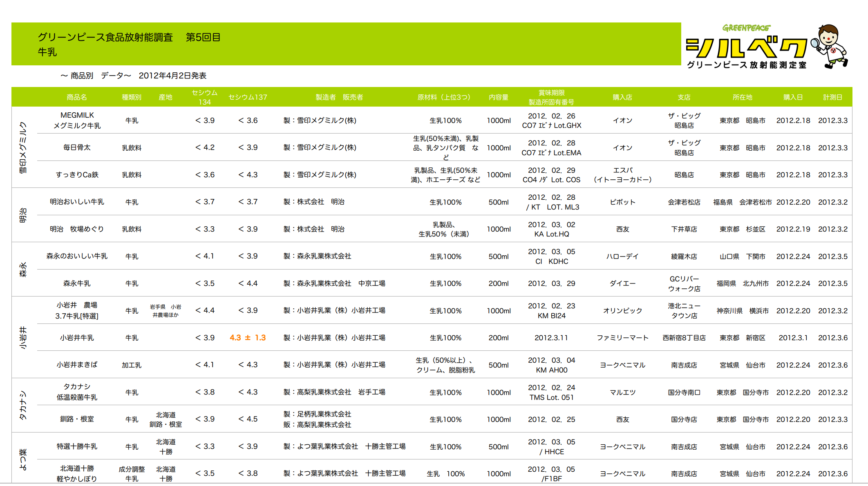Click the 原材料（上位3つ） column header
Screen dimensions: 868x486
(445, 97)
